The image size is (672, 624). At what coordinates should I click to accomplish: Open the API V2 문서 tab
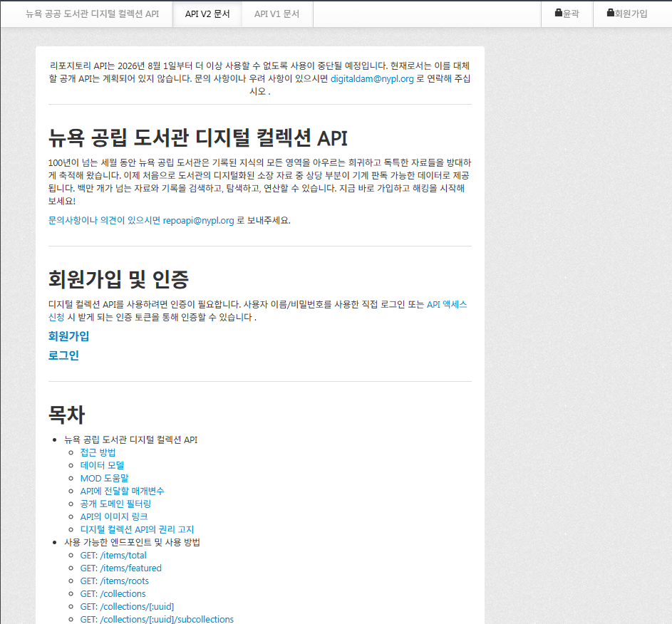click(x=207, y=14)
